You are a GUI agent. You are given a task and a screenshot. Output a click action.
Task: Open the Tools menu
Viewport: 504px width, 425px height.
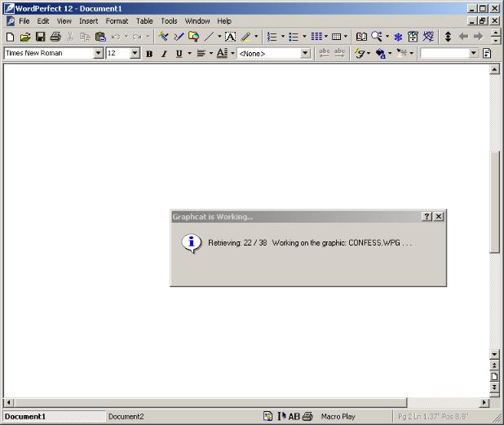[x=169, y=21]
